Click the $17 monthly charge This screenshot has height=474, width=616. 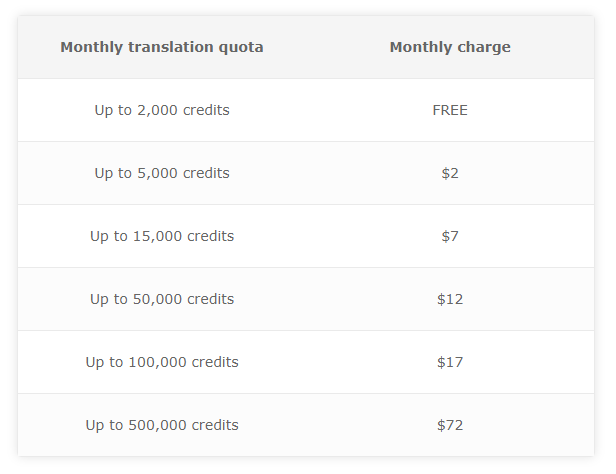[450, 362]
